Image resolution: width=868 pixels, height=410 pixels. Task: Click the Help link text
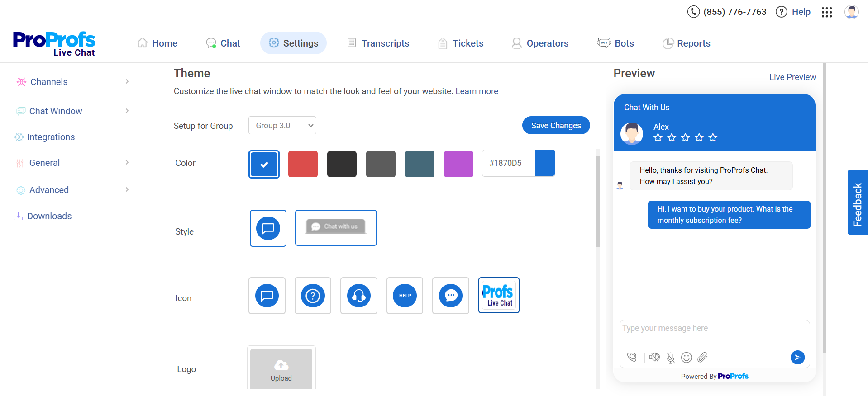click(x=801, y=12)
